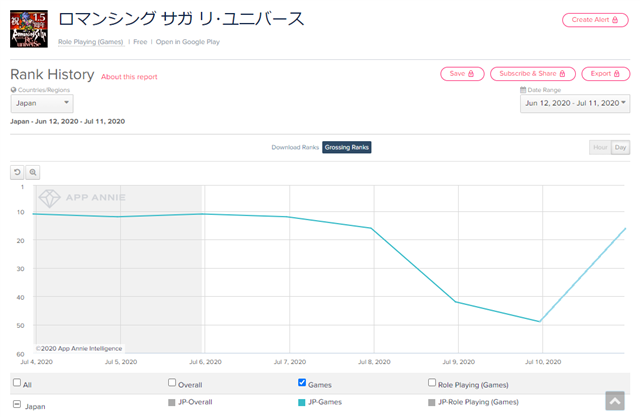Switch to the Download Ranks tab

[x=295, y=147]
